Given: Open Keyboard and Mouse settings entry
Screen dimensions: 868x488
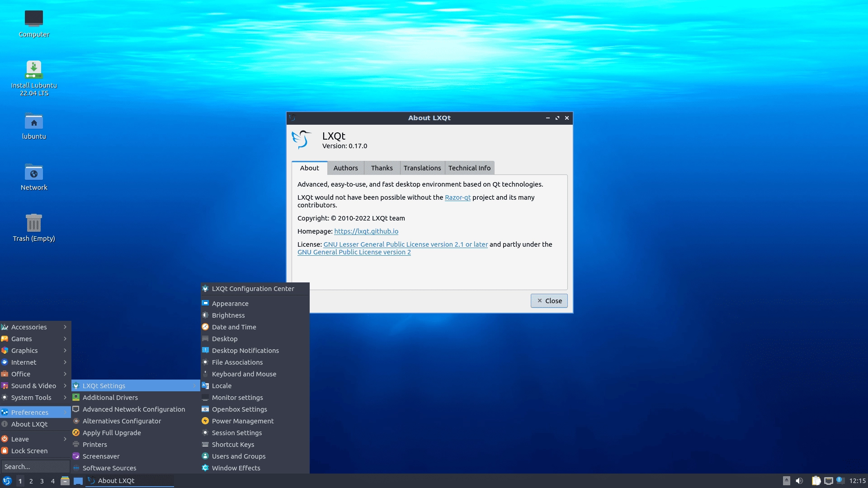Looking at the screenshot, I should point(255,374).
